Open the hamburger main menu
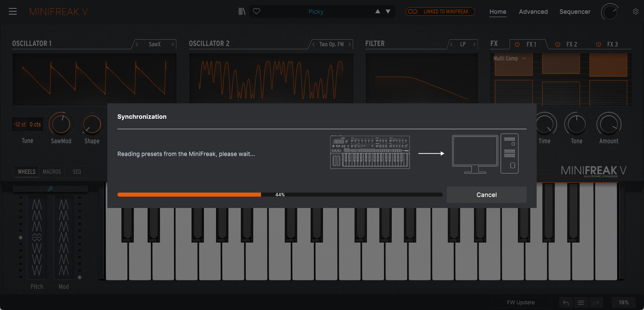644x310 pixels. click(x=13, y=11)
